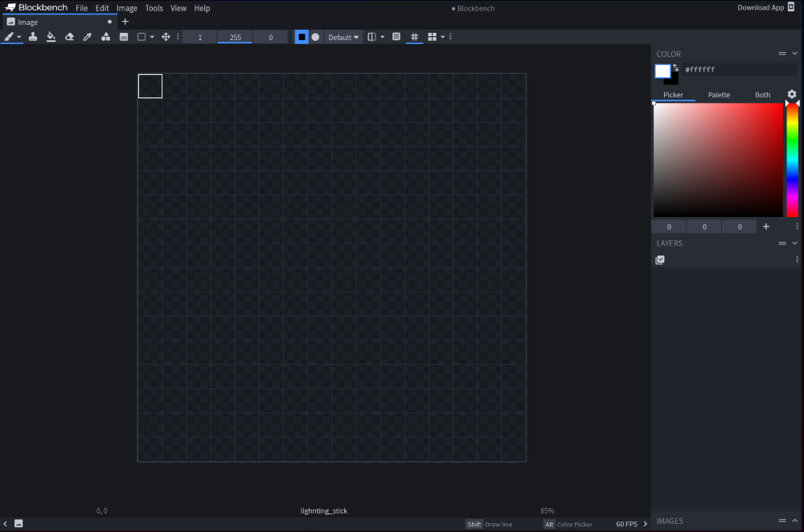
Task: Expand the Images panel
Action: tap(795, 521)
